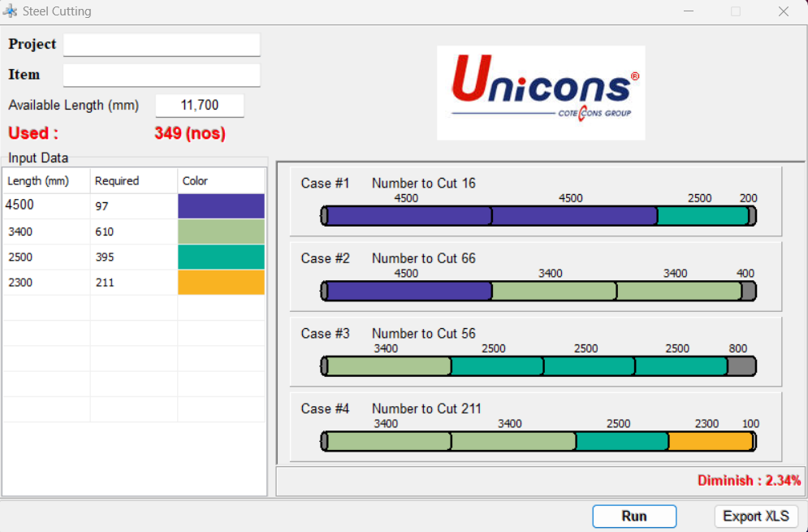The width and height of the screenshot is (808, 532).
Task: Select the 4500 length cell
Action: pos(47,205)
